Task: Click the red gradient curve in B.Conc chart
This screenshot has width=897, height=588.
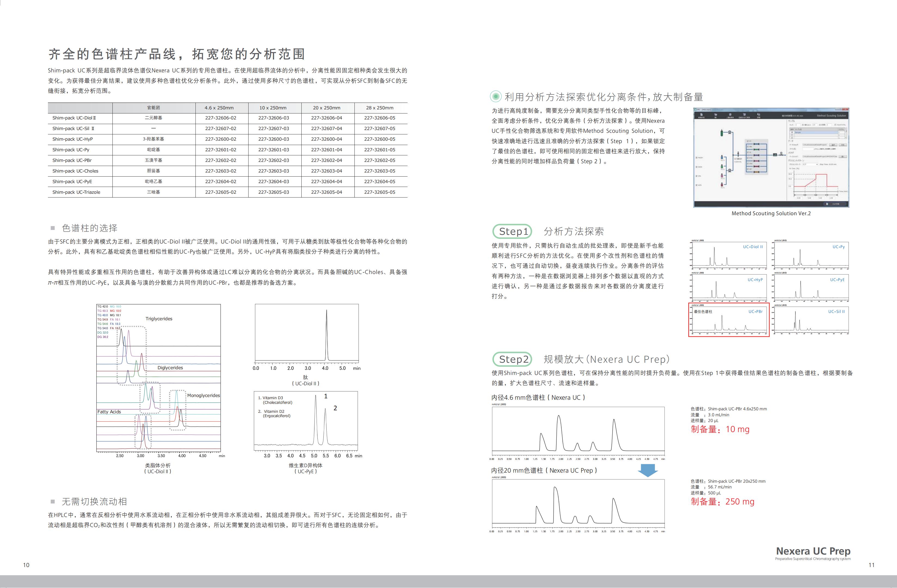Action: (x=821, y=174)
